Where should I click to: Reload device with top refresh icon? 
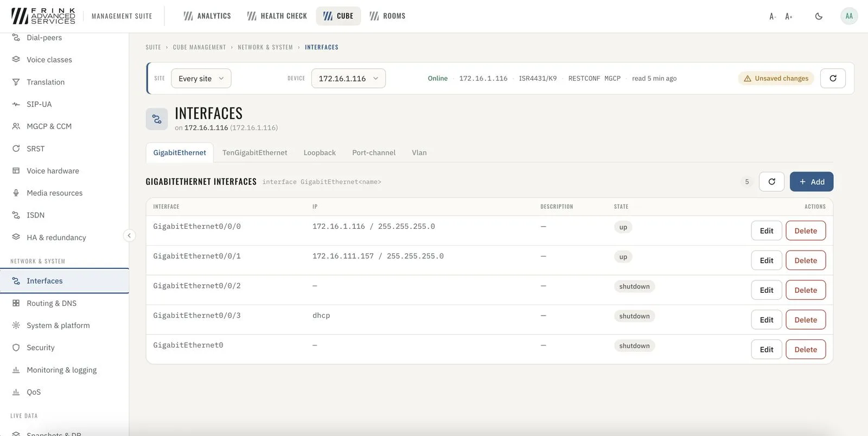click(833, 78)
